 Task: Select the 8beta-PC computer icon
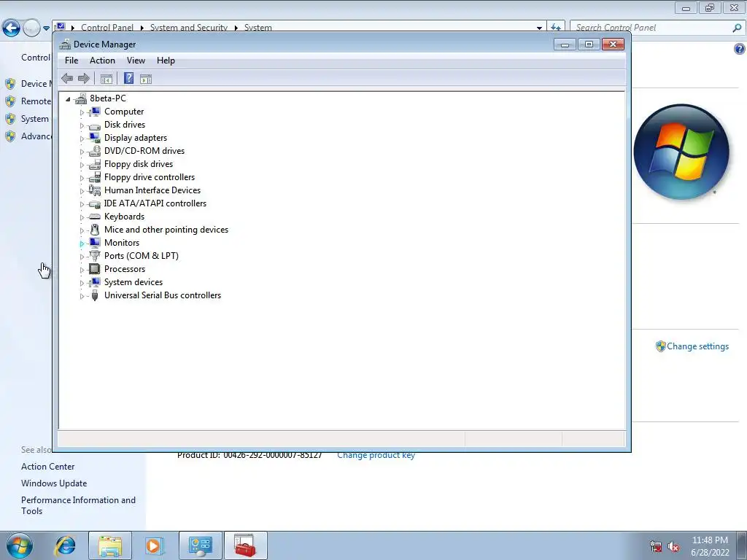pos(81,98)
